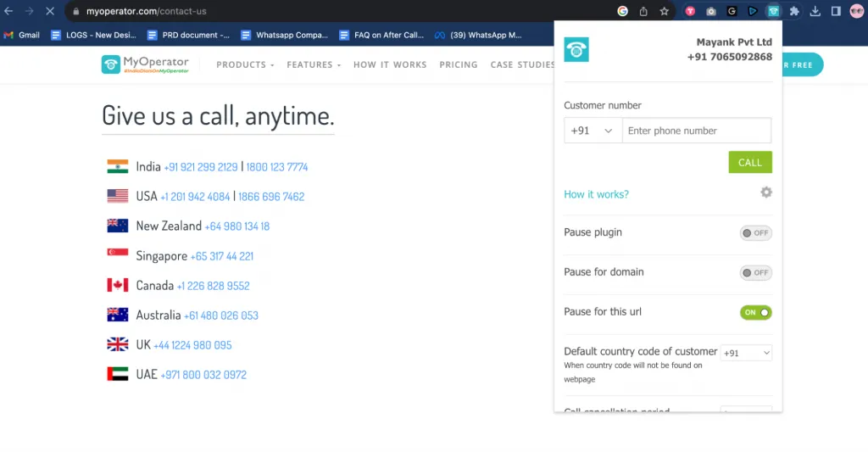Open the LOGS - New Desi... bookmark

(x=93, y=35)
